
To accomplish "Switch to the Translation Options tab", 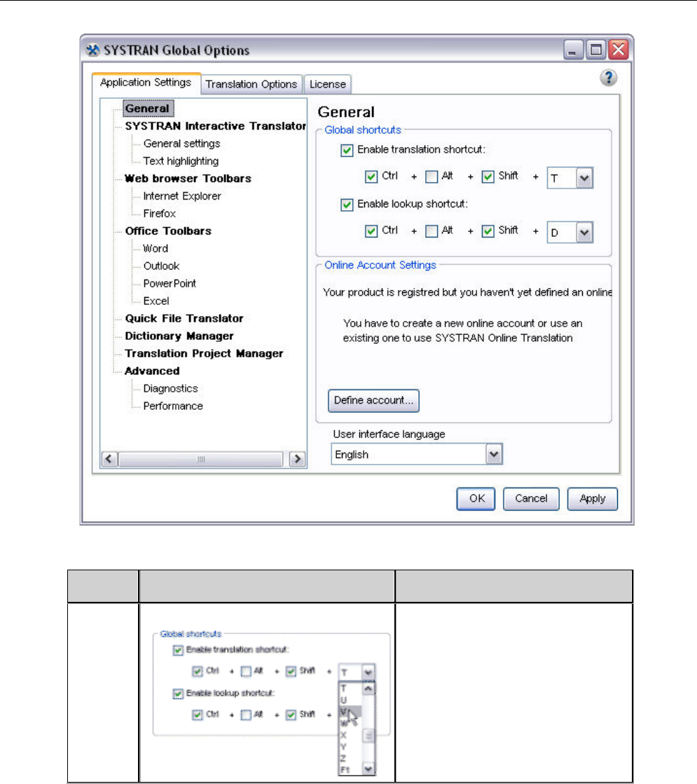I will point(251,84).
